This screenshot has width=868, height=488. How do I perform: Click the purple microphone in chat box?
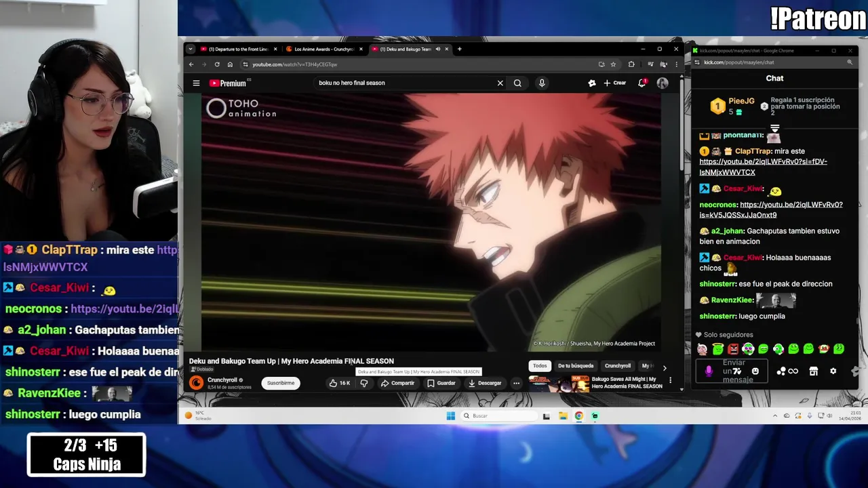click(709, 371)
